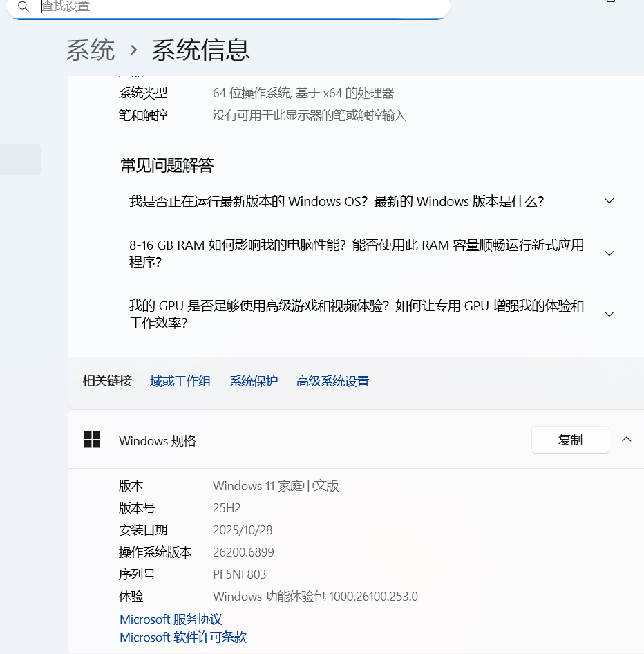The width and height of the screenshot is (644, 654).
Task: Open the Microsoft 软件许可条款 link
Action: (182, 637)
